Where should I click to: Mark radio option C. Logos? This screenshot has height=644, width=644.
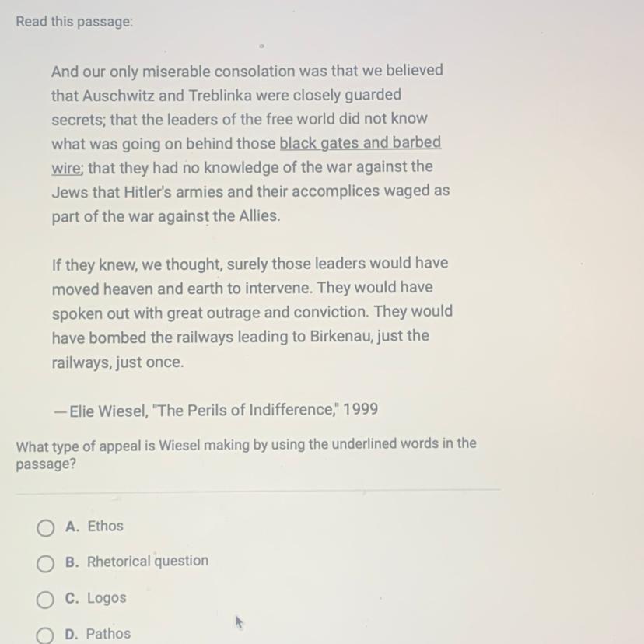point(45,600)
